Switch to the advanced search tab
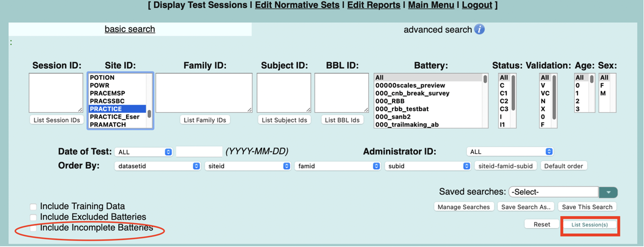 [x=438, y=29]
